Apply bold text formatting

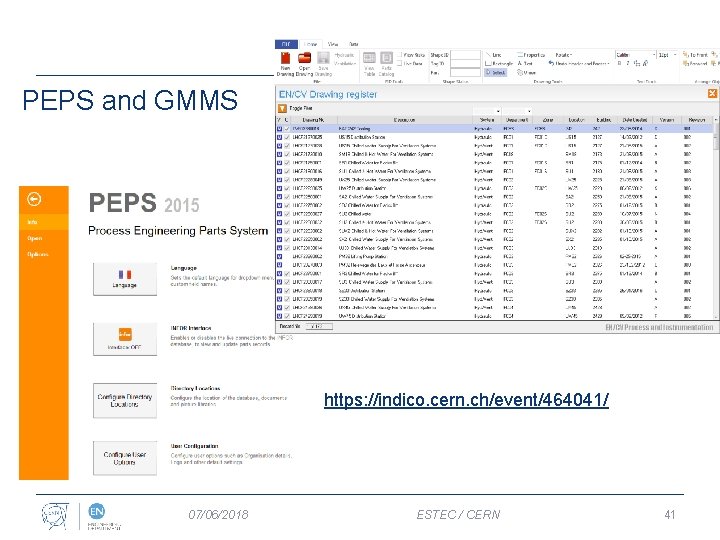(619, 63)
